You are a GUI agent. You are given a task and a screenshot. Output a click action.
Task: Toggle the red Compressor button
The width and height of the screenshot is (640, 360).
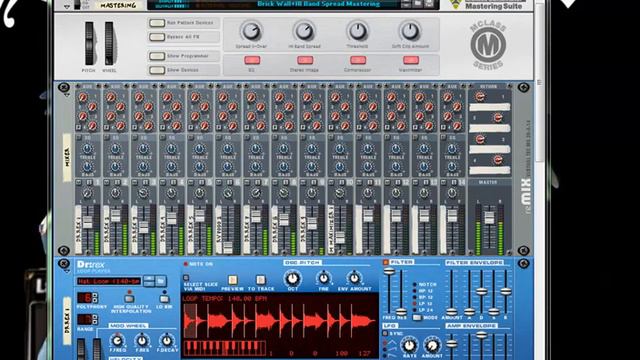tap(358, 60)
